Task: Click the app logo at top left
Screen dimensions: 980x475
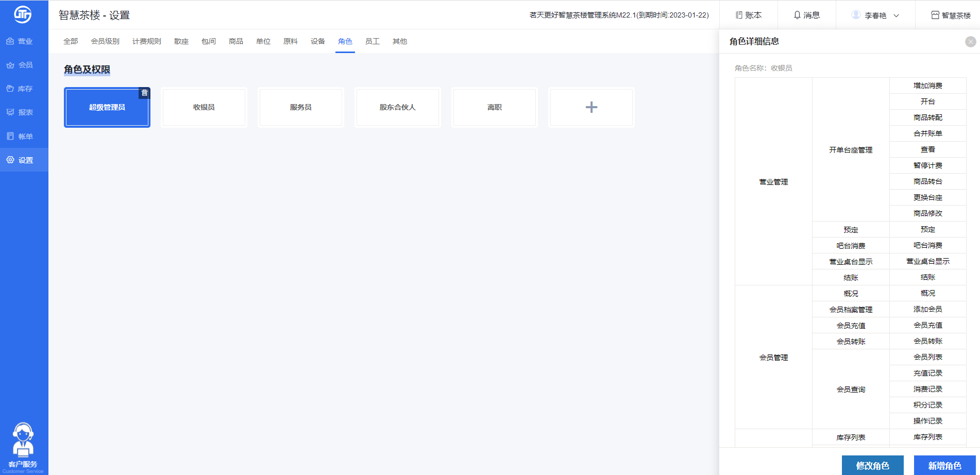Action: (x=23, y=14)
